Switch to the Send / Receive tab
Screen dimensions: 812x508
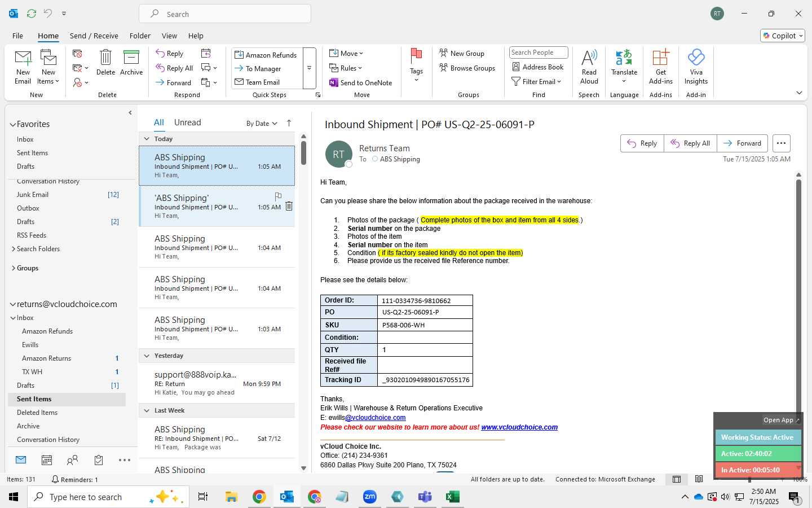coord(94,36)
